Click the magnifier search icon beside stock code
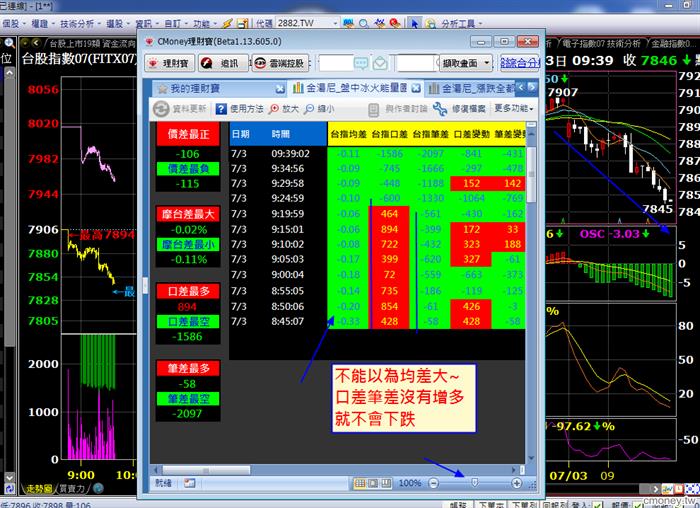This screenshot has width=700, height=508. 364,23
